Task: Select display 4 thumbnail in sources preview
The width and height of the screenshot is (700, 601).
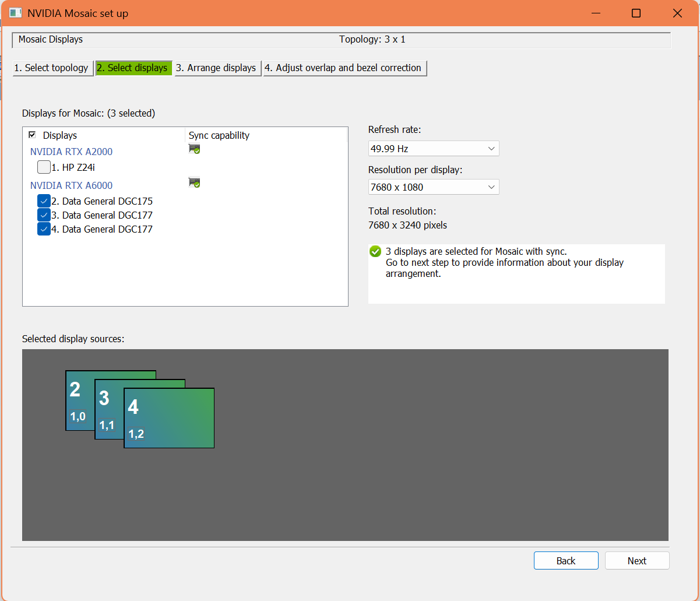Action: (x=169, y=418)
